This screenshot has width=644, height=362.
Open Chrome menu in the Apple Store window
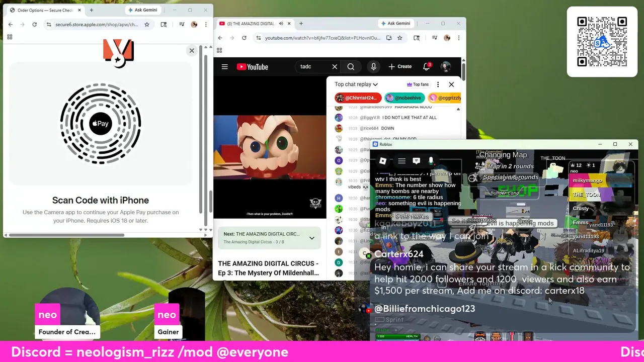[x=206, y=24]
